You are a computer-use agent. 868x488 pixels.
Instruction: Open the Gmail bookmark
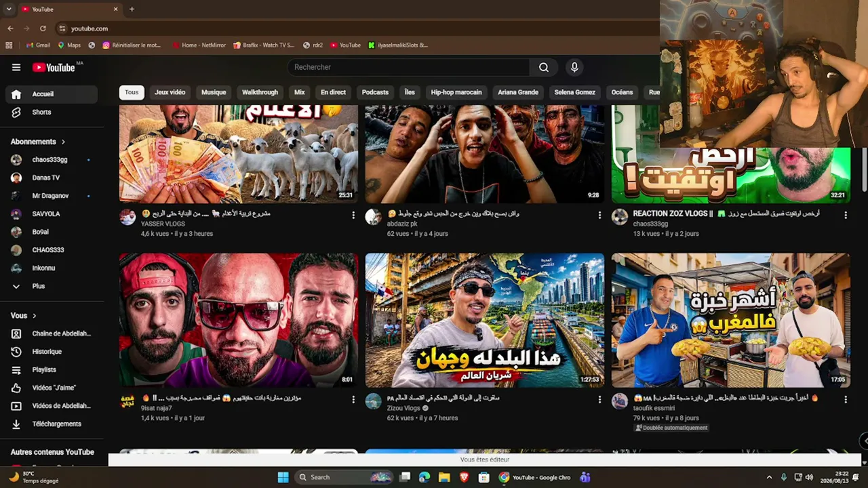pyautogui.click(x=38, y=45)
